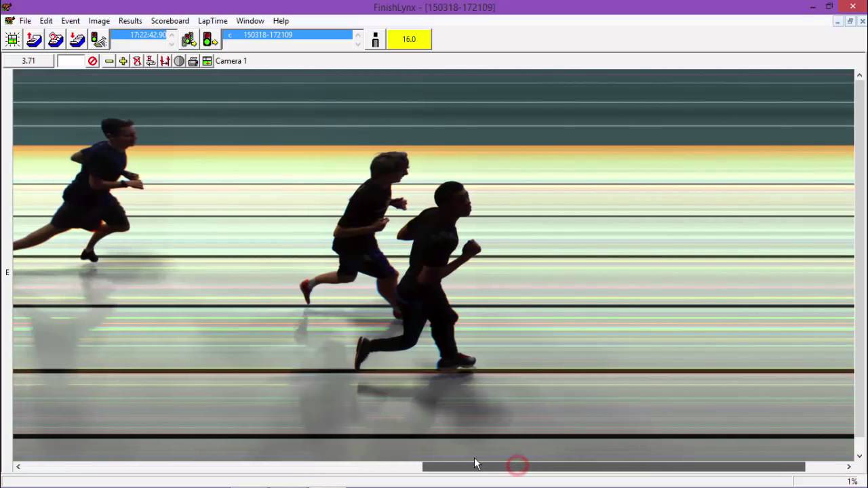Click the E marker left of the image
This screenshot has width=868, height=488.
coord(7,272)
